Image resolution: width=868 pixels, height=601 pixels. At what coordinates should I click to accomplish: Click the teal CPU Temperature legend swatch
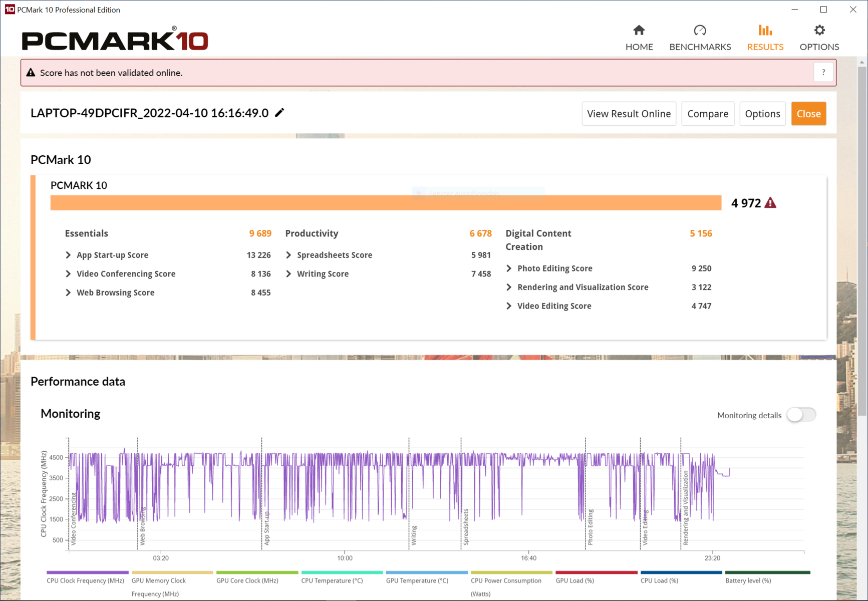coord(342,572)
